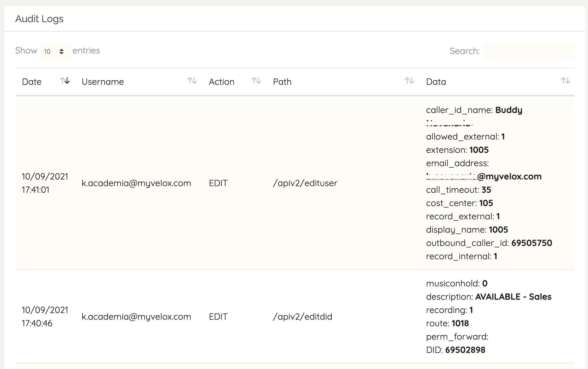This screenshot has height=369, width=588.
Task: Sort by the Date column header
Action: pyautogui.click(x=32, y=82)
